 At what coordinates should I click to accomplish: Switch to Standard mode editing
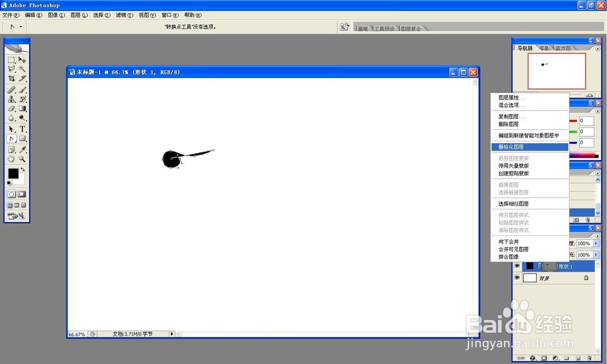pos(11,194)
